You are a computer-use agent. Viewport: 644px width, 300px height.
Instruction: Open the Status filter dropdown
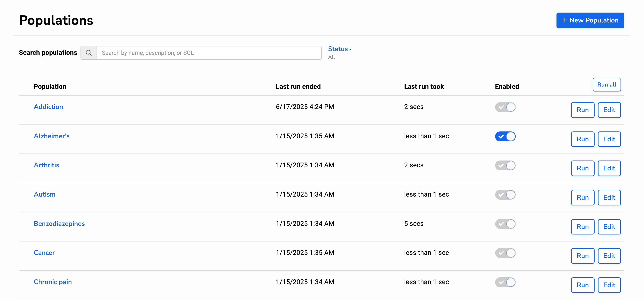click(x=339, y=49)
